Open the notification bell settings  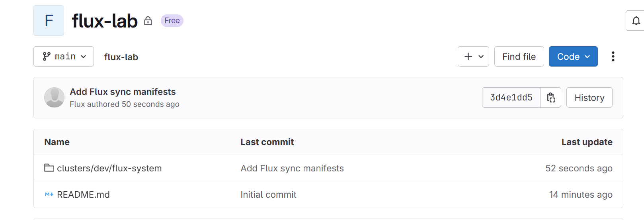pos(636,21)
